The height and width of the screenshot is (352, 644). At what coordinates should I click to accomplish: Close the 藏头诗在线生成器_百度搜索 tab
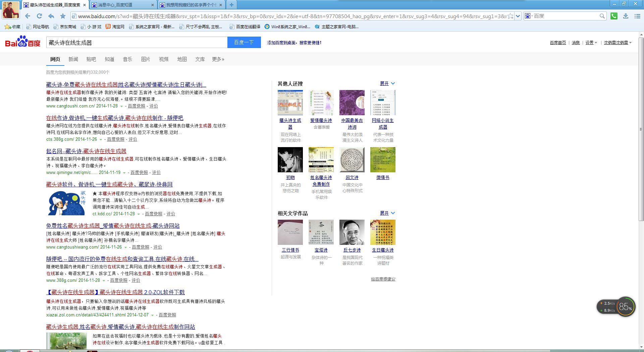click(x=85, y=5)
